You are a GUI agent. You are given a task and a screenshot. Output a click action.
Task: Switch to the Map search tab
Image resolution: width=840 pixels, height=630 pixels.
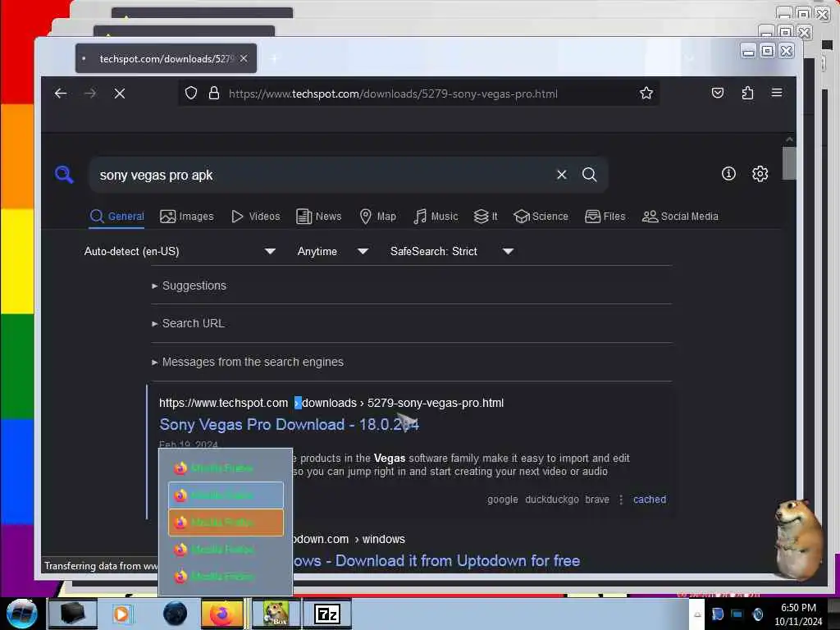pyautogui.click(x=377, y=216)
